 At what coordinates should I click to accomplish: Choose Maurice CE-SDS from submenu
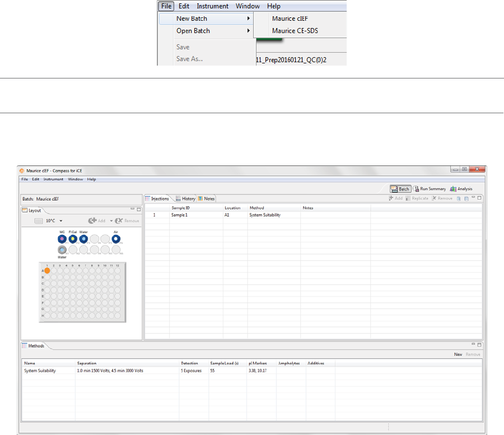click(x=295, y=31)
